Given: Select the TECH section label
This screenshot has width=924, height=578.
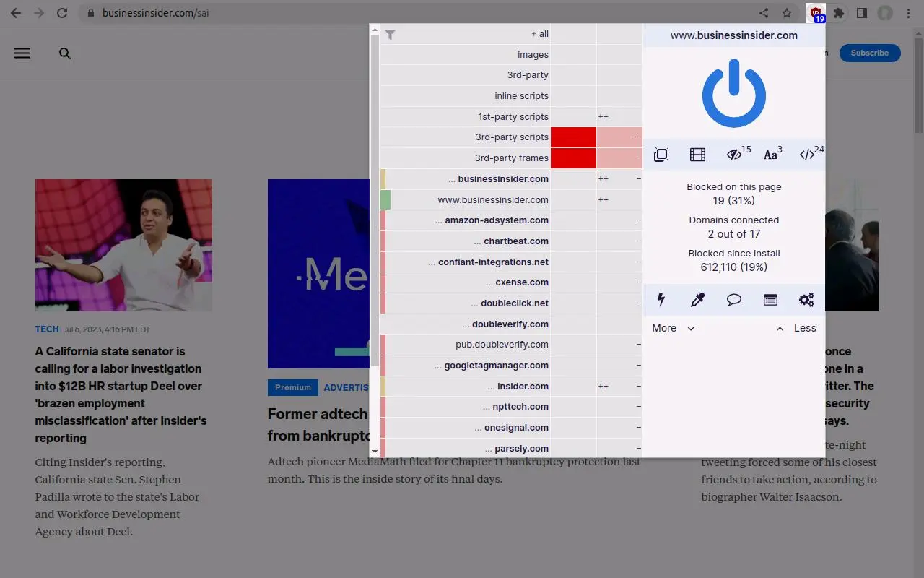Looking at the screenshot, I should 46,329.
